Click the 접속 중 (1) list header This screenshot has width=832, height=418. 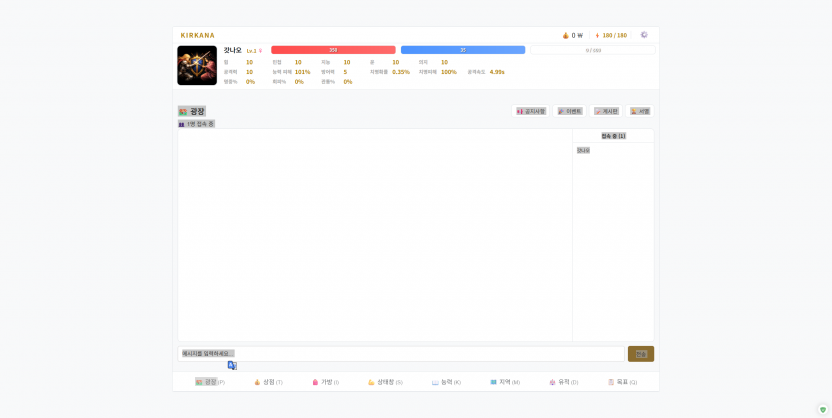click(x=613, y=136)
